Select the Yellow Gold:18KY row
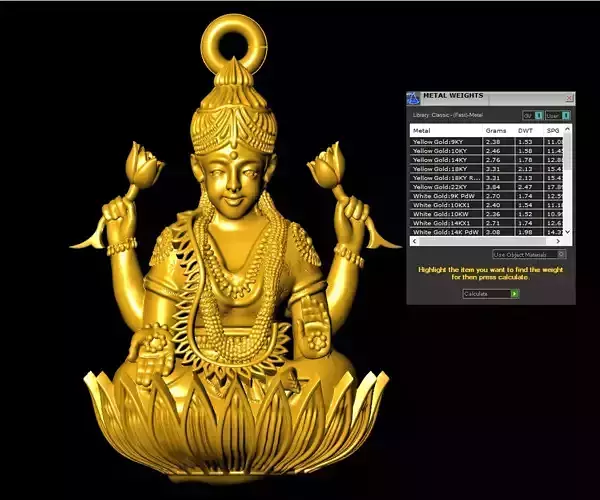Image resolution: width=600 pixels, height=500 pixels. click(486, 169)
